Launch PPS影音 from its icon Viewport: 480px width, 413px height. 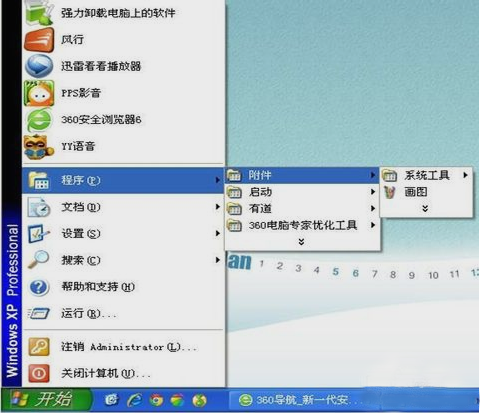tap(39, 93)
